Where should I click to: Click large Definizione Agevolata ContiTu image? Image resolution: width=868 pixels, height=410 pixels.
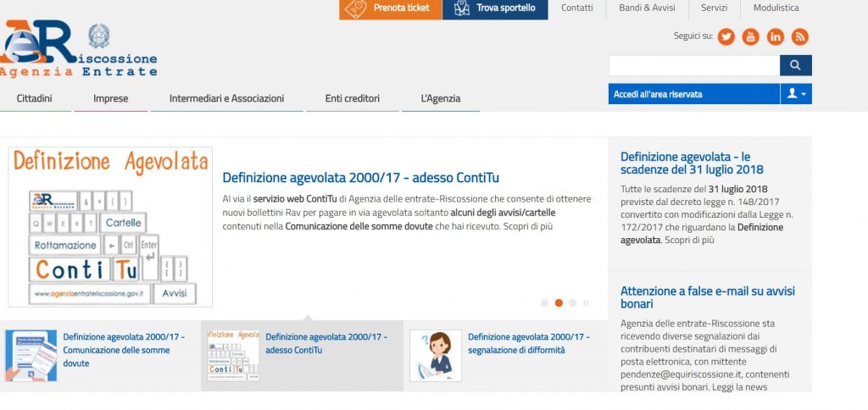tap(110, 227)
